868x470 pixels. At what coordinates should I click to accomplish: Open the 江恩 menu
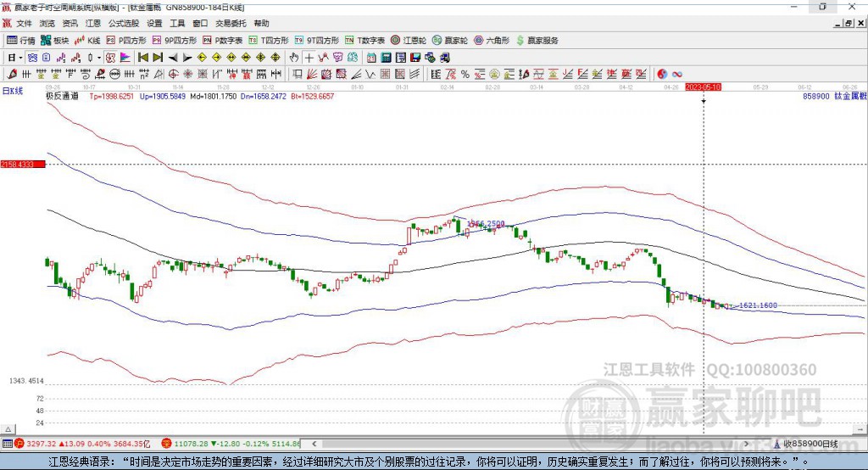coord(93,23)
